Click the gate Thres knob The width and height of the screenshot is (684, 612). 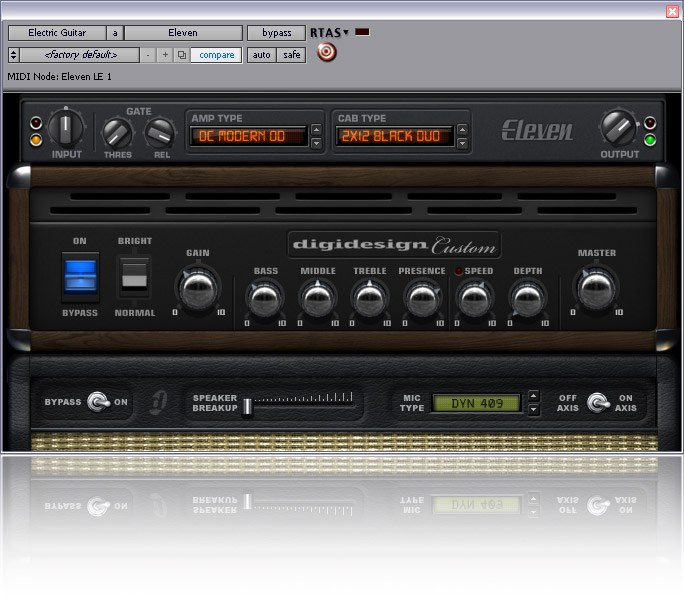117,132
